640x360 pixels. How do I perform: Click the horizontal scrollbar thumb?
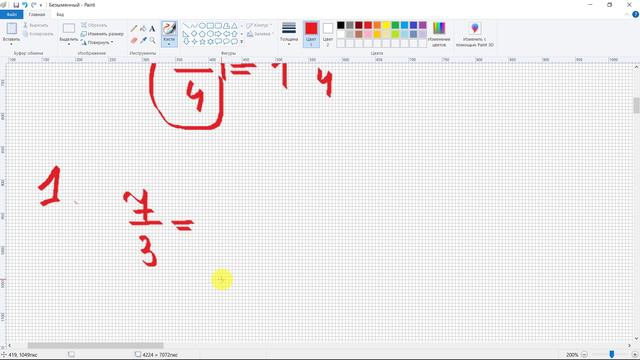[96, 345]
